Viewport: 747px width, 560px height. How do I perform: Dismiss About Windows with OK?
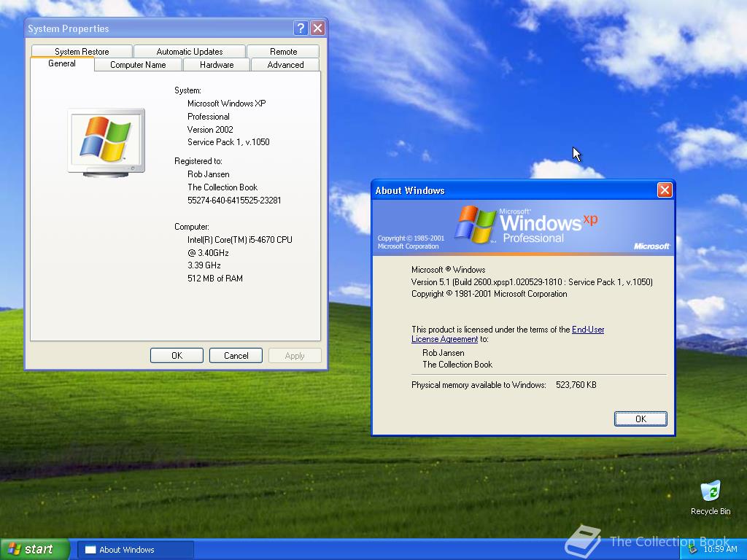[640, 419]
